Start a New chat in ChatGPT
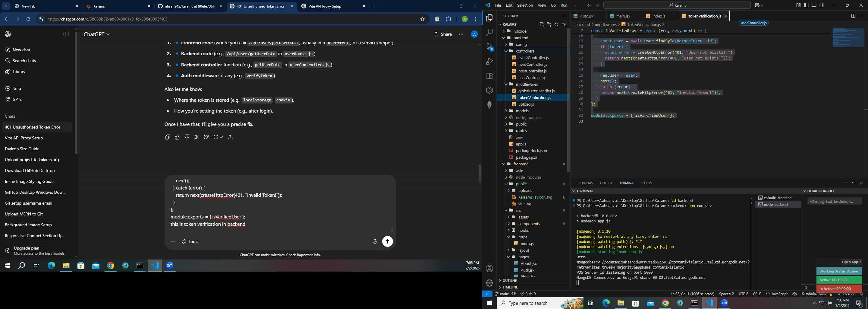This screenshot has height=309, width=868. [22, 50]
